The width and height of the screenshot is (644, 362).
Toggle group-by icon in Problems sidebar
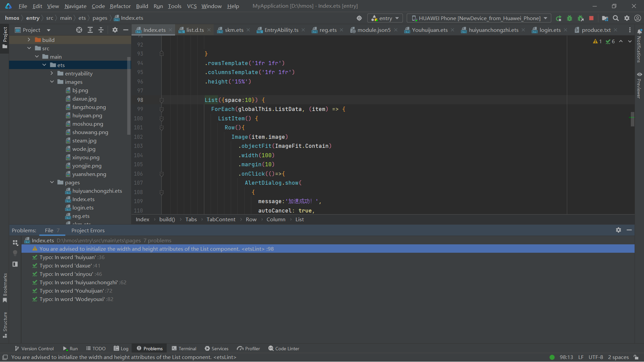(x=15, y=242)
